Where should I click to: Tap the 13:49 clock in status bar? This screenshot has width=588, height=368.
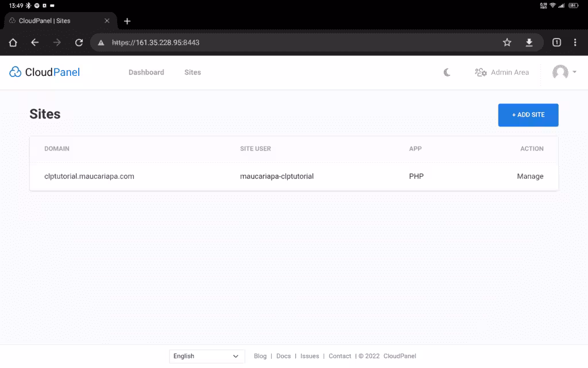pyautogui.click(x=16, y=6)
